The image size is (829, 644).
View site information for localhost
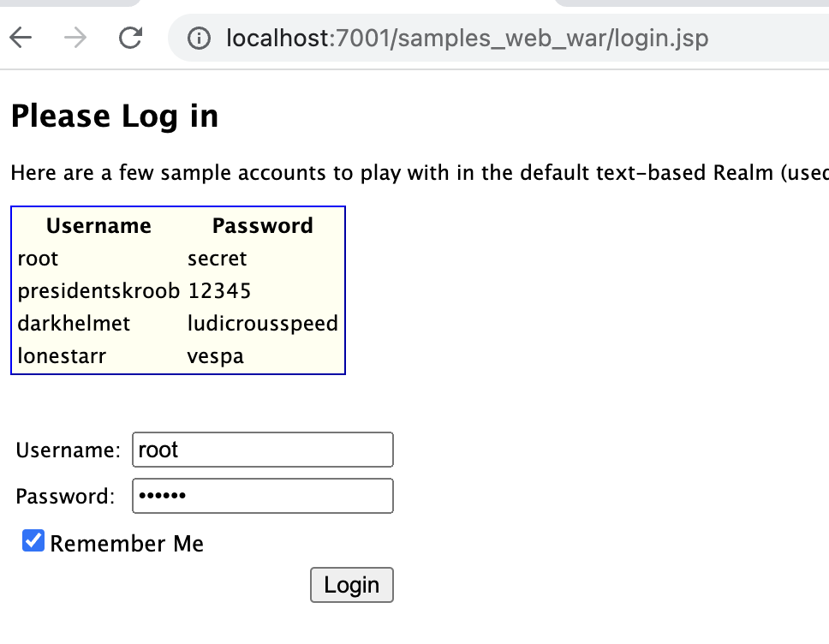[x=199, y=39]
